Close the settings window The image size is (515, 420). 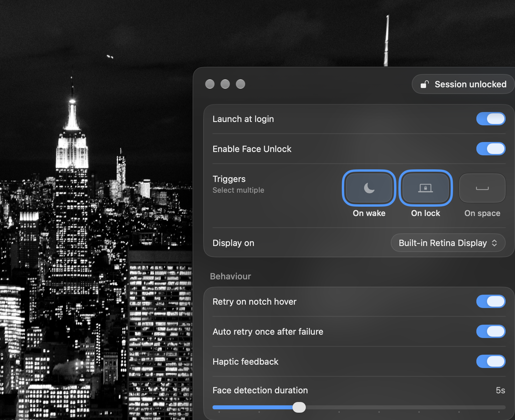coord(210,84)
